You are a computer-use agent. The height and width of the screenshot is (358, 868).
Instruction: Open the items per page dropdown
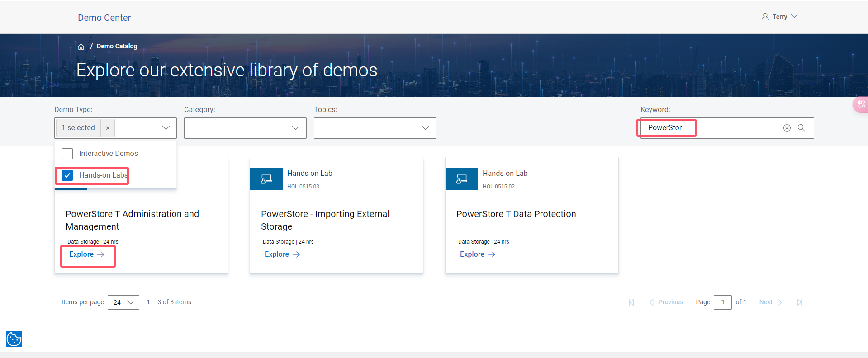point(123,302)
